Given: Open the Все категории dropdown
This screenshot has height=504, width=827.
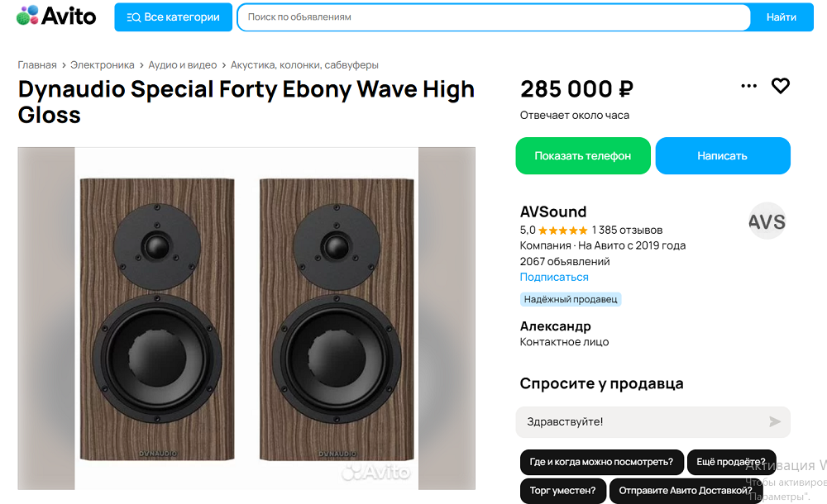Looking at the screenshot, I should pyautogui.click(x=174, y=17).
